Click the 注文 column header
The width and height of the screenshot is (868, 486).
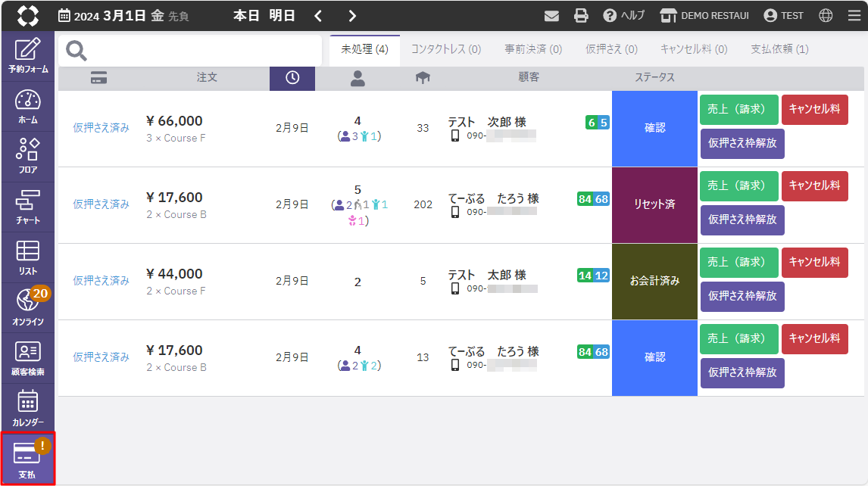click(x=207, y=77)
